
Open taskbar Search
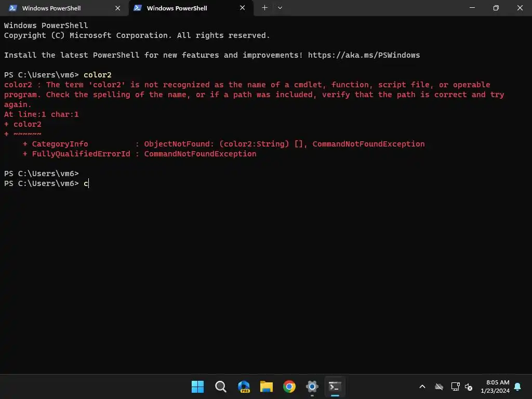pos(220,387)
